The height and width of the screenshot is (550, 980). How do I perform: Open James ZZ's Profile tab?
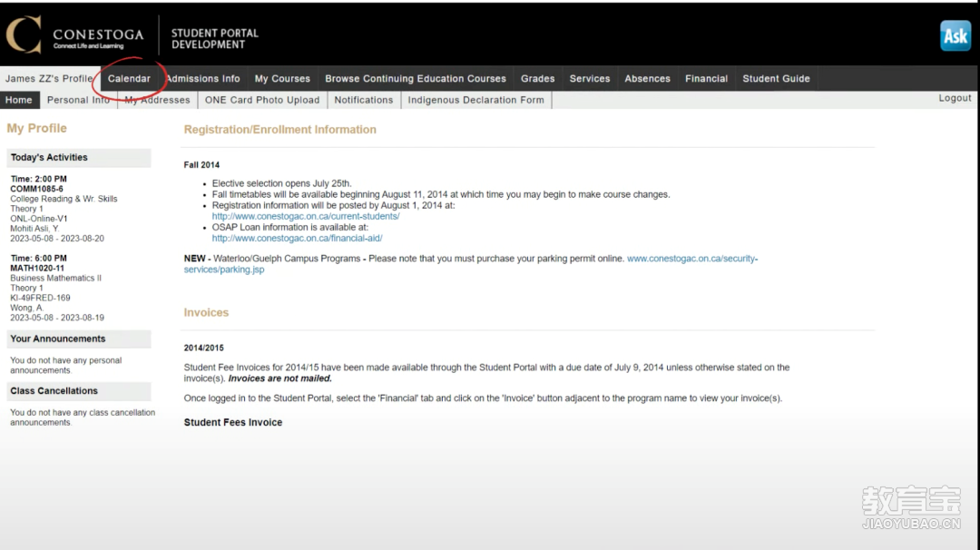[x=49, y=79]
